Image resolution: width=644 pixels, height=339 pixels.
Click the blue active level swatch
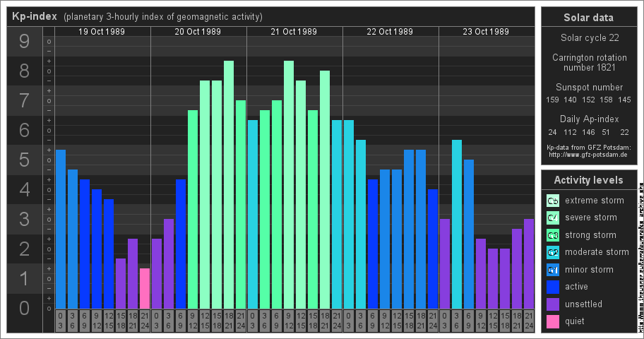(553, 287)
